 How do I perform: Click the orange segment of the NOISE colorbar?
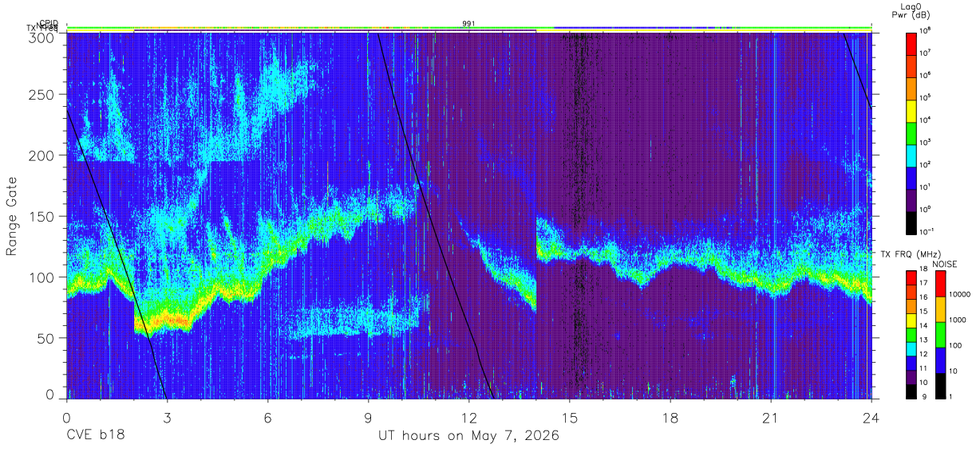[x=940, y=309]
